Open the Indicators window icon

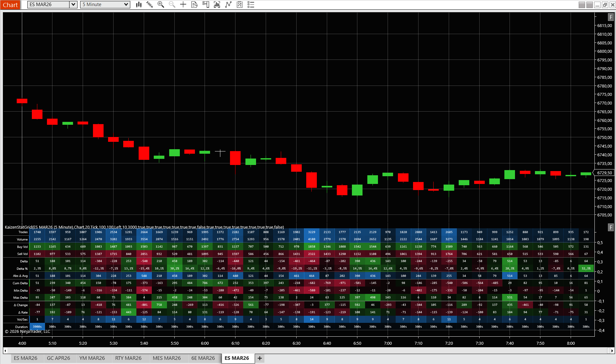[217, 5]
